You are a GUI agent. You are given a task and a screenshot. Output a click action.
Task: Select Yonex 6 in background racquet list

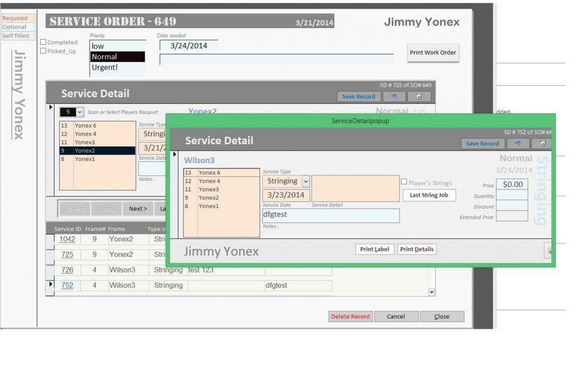[x=97, y=125]
